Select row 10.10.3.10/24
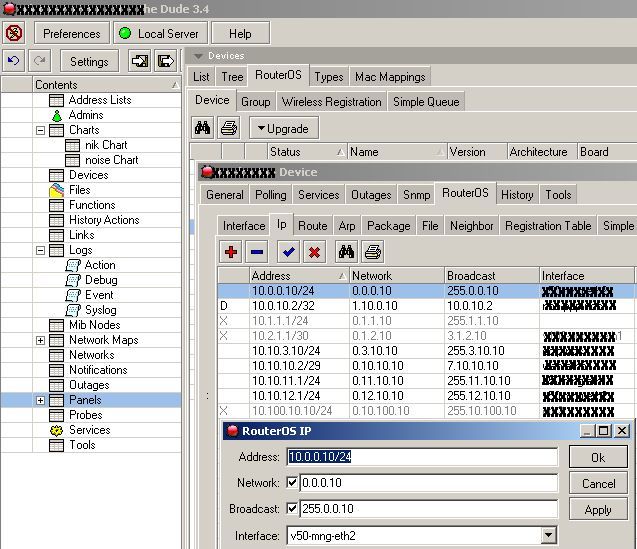637x549 pixels. (x=426, y=351)
